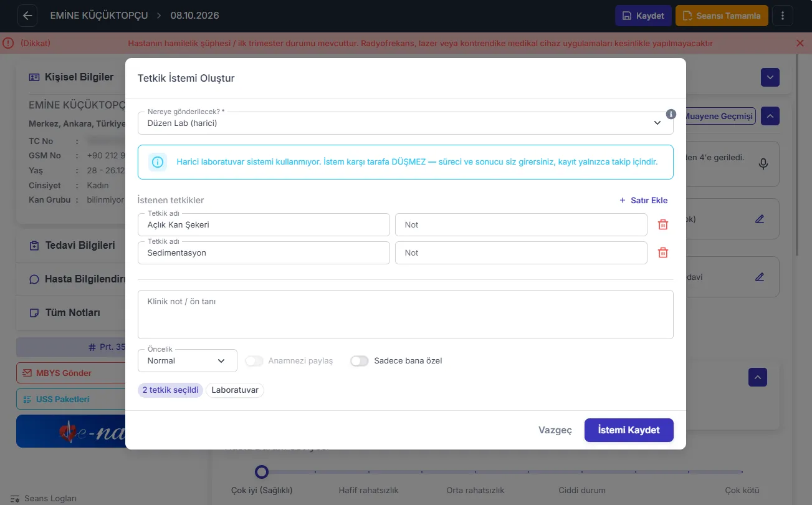Click the e-nabız banner
The width and height of the screenshot is (812, 505).
click(71, 431)
